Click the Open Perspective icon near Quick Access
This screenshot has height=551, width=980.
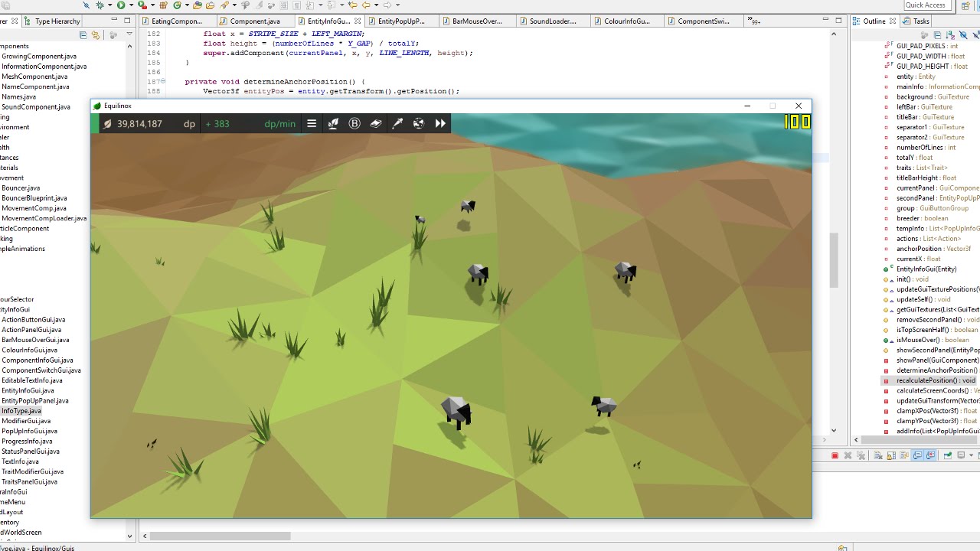click(x=965, y=5)
